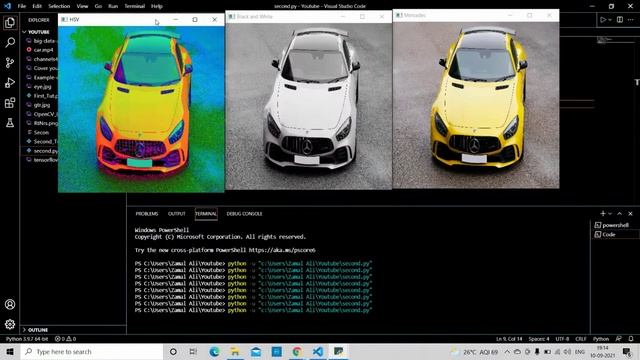640x360 pixels.
Task: Open the Source Control view
Action: tap(10, 62)
